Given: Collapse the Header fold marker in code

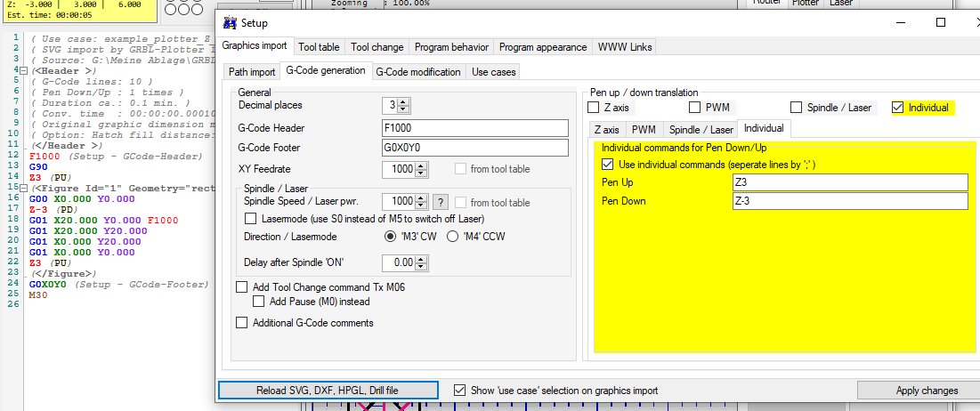Looking at the screenshot, I should pos(23,68).
